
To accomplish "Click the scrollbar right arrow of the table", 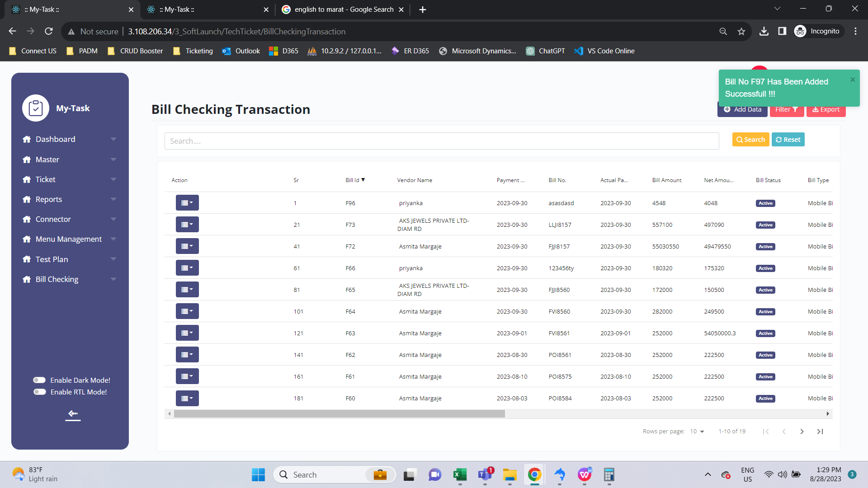I will [x=828, y=413].
